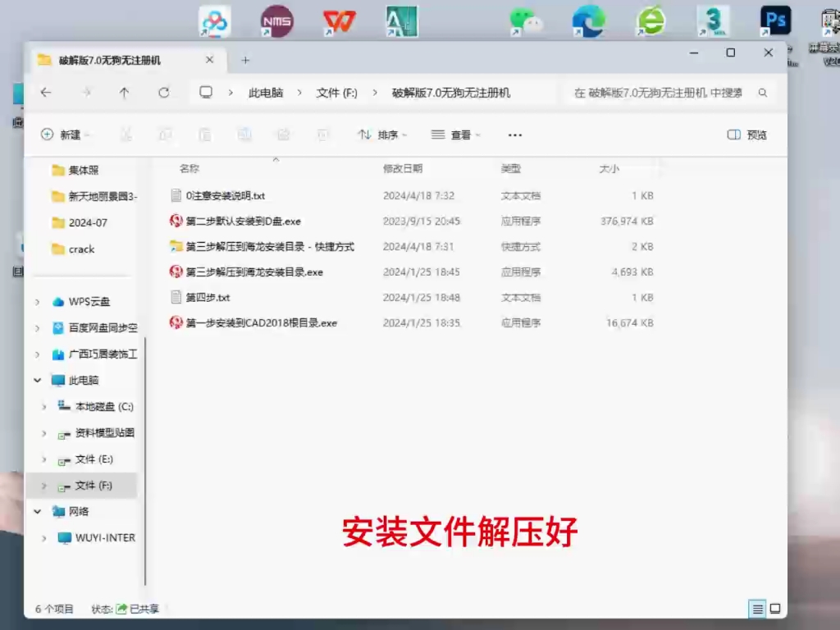Launch Photoshop from the taskbar
This screenshot has height=630, width=840.
[774, 21]
